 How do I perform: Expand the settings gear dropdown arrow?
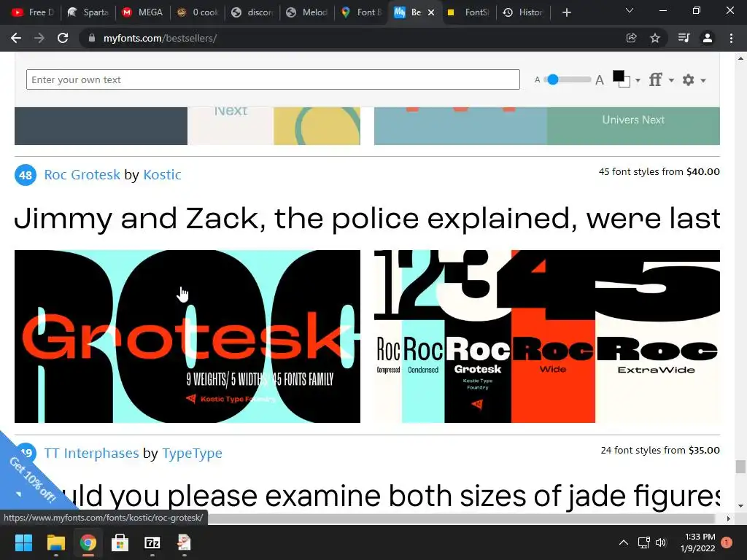coord(703,80)
